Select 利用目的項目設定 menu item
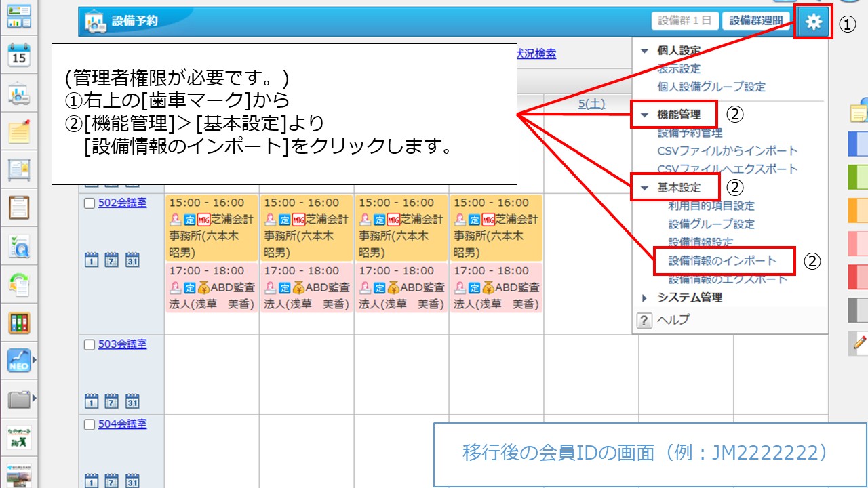Viewport: 868px width, 488px height. coord(711,206)
